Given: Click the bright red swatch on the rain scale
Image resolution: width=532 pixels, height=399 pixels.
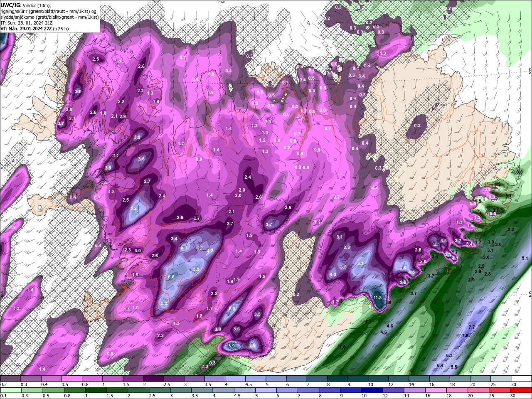Looking at the screenshot, I should point(521,390).
